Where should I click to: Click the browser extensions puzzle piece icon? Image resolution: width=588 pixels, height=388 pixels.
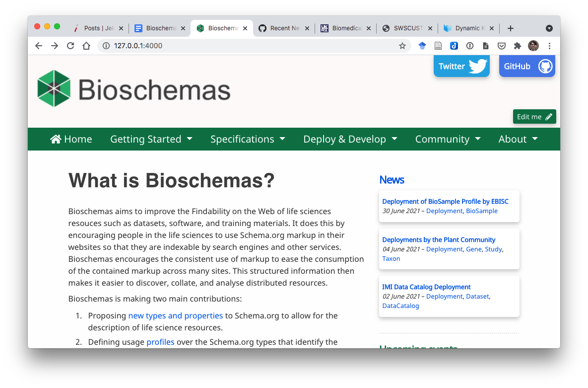[x=518, y=45]
